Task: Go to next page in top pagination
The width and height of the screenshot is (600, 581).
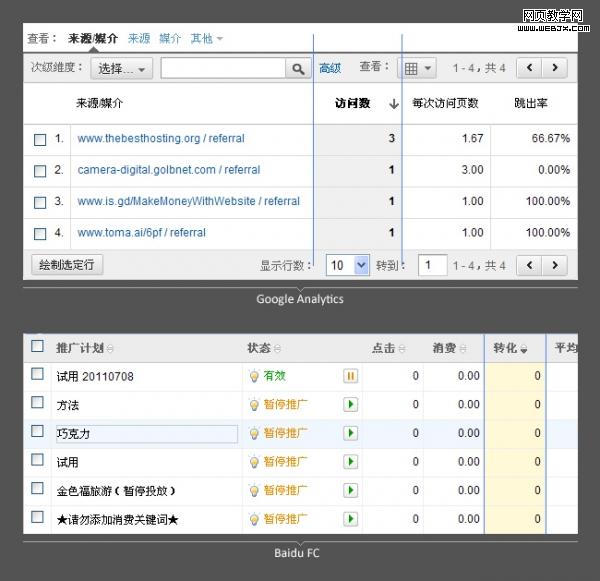Action: (555, 68)
